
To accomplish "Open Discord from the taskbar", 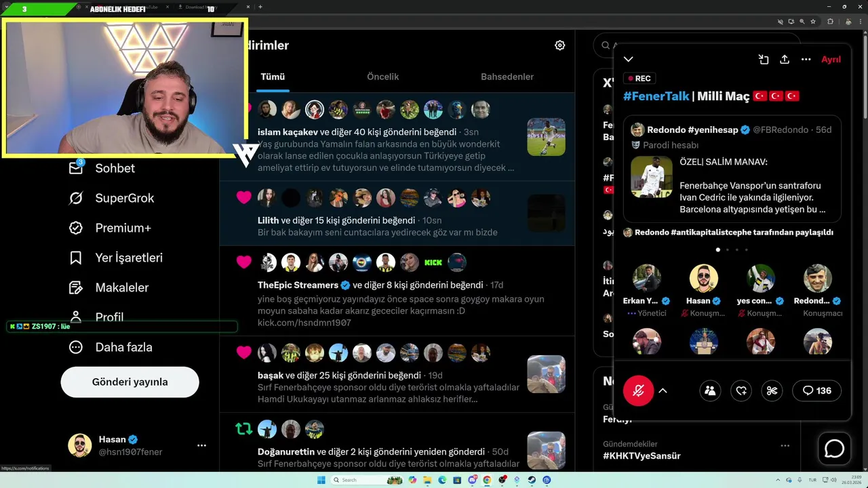I will (472, 480).
